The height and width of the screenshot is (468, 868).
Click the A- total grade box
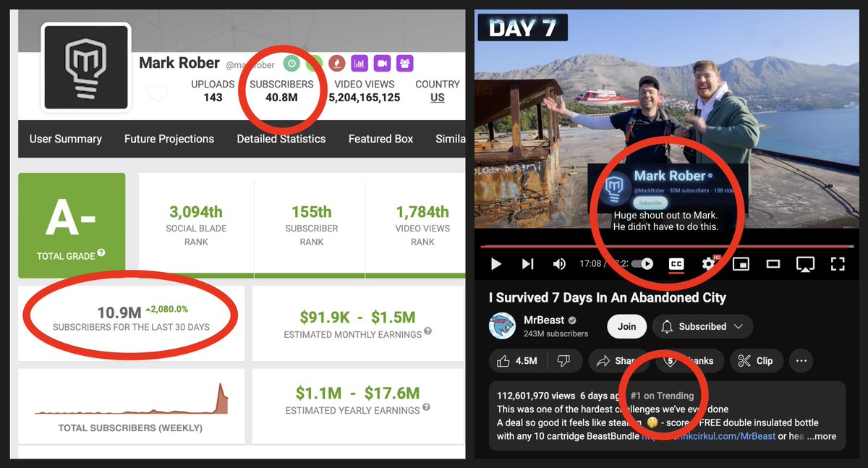(72, 225)
